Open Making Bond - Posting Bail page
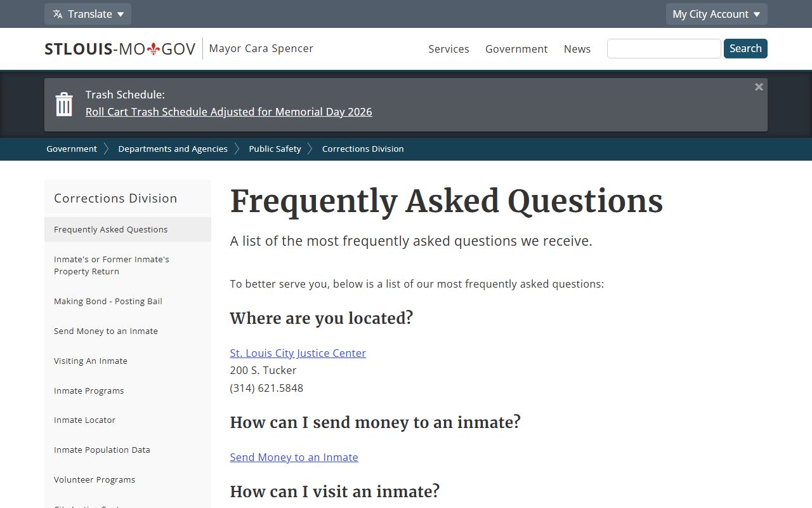 (x=128, y=301)
